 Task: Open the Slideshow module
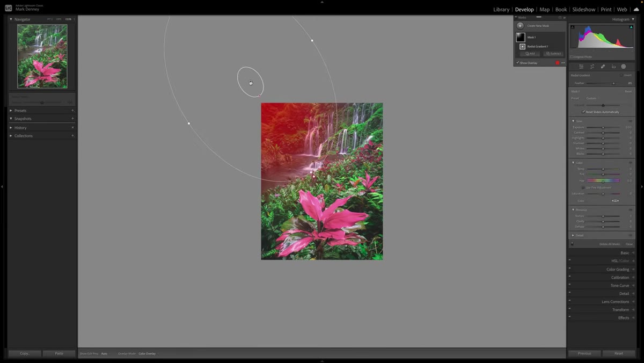point(583,9)
